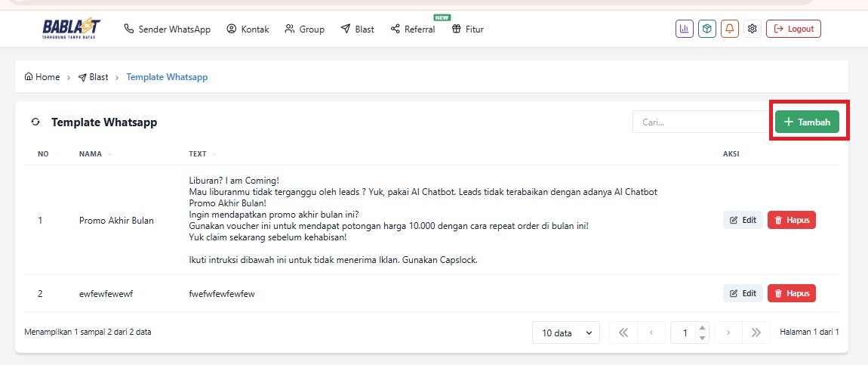Open the Blast menu in navbar
The width and height of the screenshot is (868, 365).
pyautogui.click(x=358, y=29)
